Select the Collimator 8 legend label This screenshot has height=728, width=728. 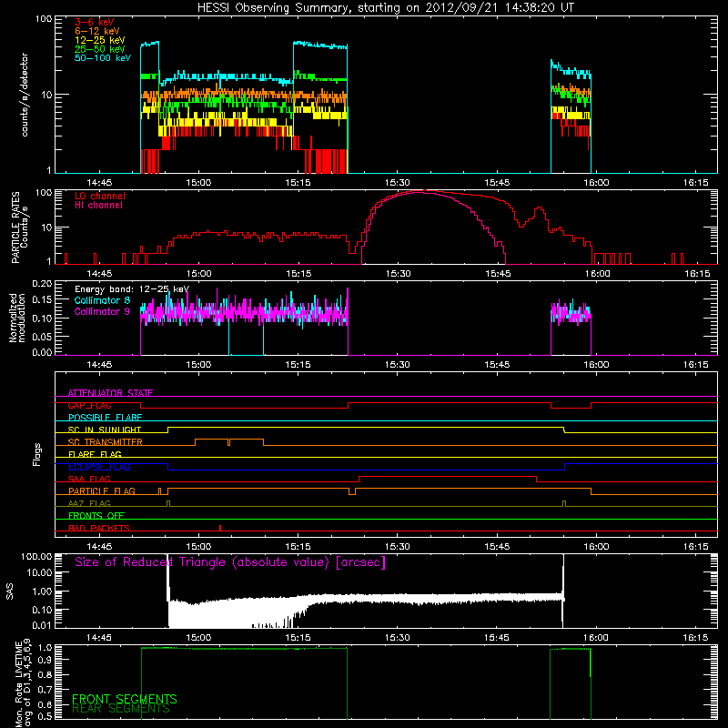coord(102,300)
